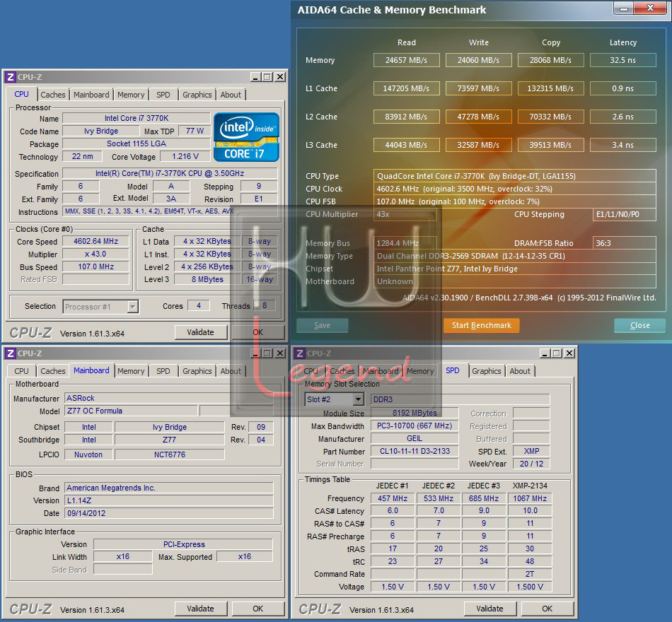This screenshot has height=622, width=672.
Task: Click the Multiplier value x 43.0
Action: (95, 254)
